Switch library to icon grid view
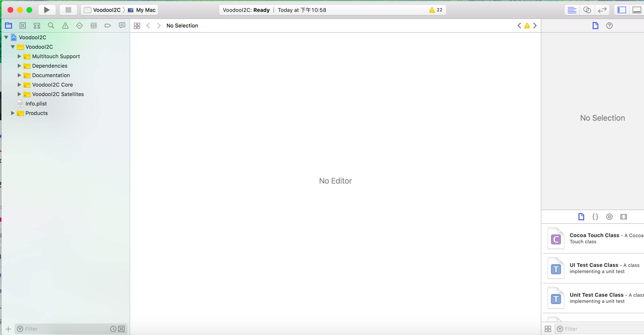Screen dimensions: 644x335 coord(548,329)
